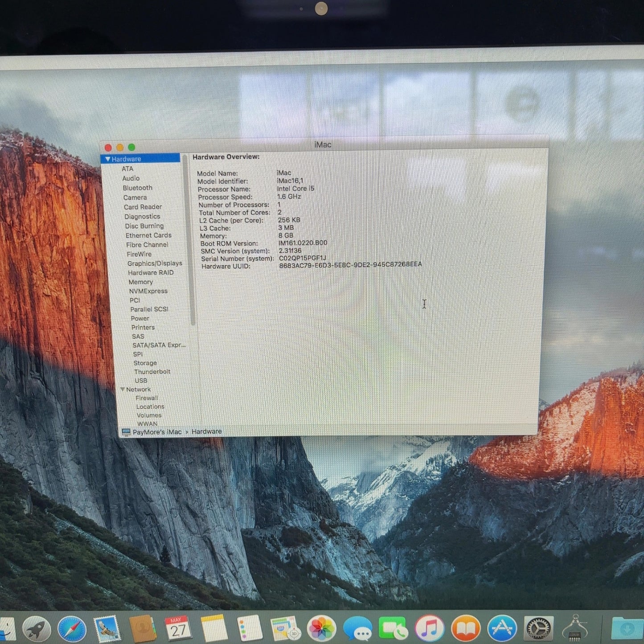Click the sidebar vertical scrollbar

tap(189, 241)
